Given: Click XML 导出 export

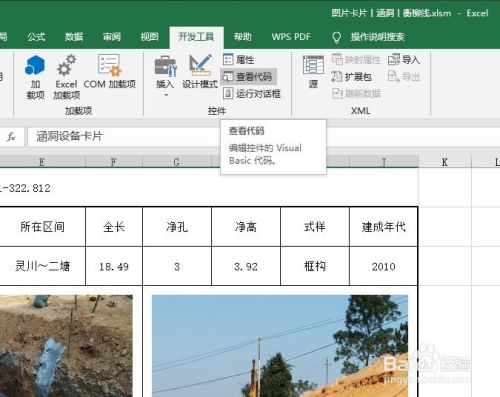Looking at the screenshot, I should click(x=404, y=77).
